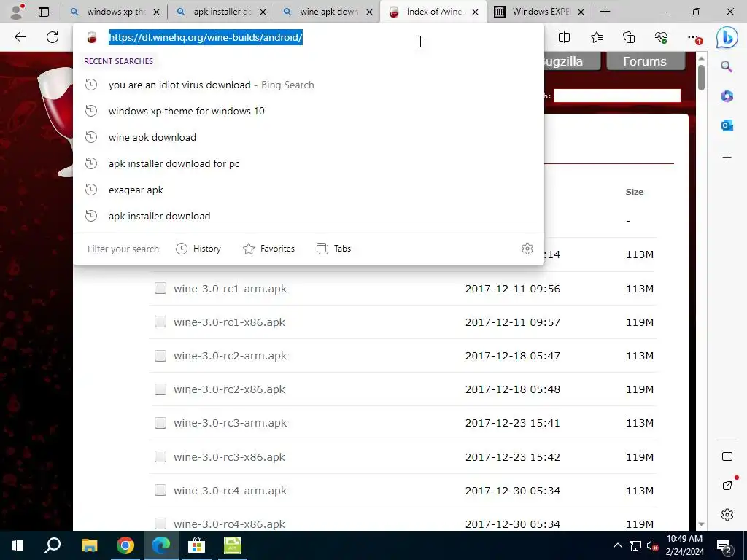The width and height of the screenshot is (747, 560).
Task: Select 'windows xp theme for windows 10' suggestion
Action: (309, 111)
